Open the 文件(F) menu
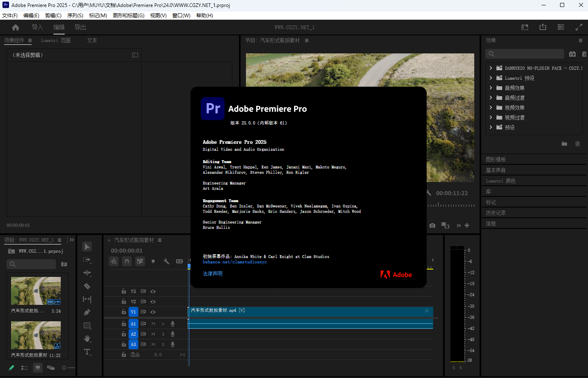Image resolution: width=588 pixels, height=378 pixels. (x=10, y=16)
